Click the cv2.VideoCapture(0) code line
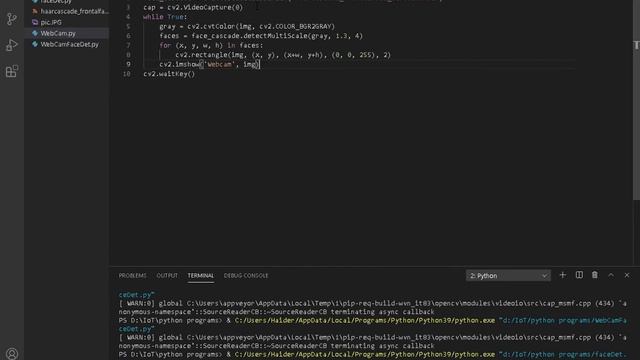This screenshot has width=640, height=360. (x=193, y=7)
